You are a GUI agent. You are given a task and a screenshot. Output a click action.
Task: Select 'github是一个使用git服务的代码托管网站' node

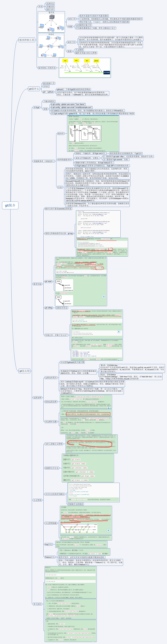[74, 89]
